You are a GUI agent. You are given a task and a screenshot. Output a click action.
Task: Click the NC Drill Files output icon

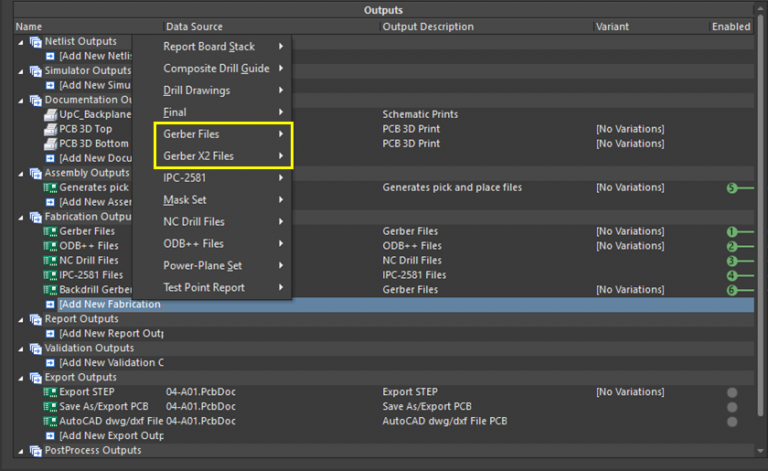click(x=50, y=260)
